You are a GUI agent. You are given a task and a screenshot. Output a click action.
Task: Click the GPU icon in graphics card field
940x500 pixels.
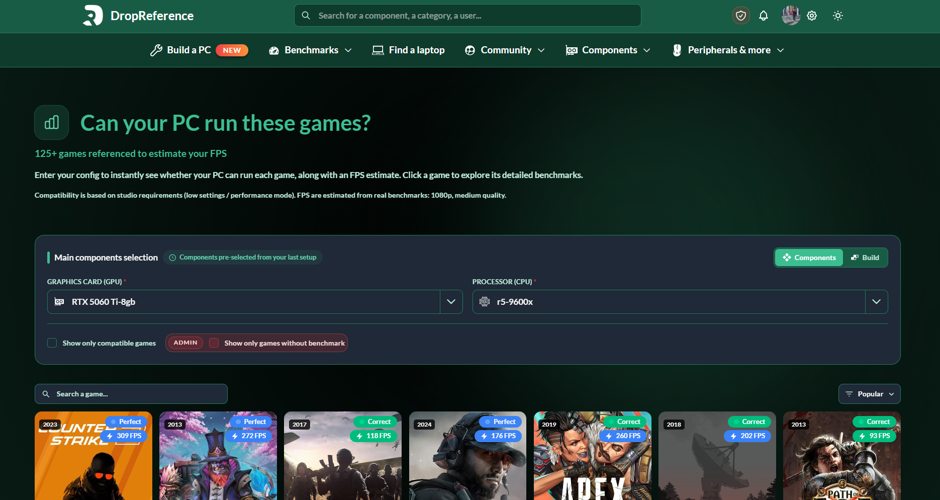coord(59,302)
